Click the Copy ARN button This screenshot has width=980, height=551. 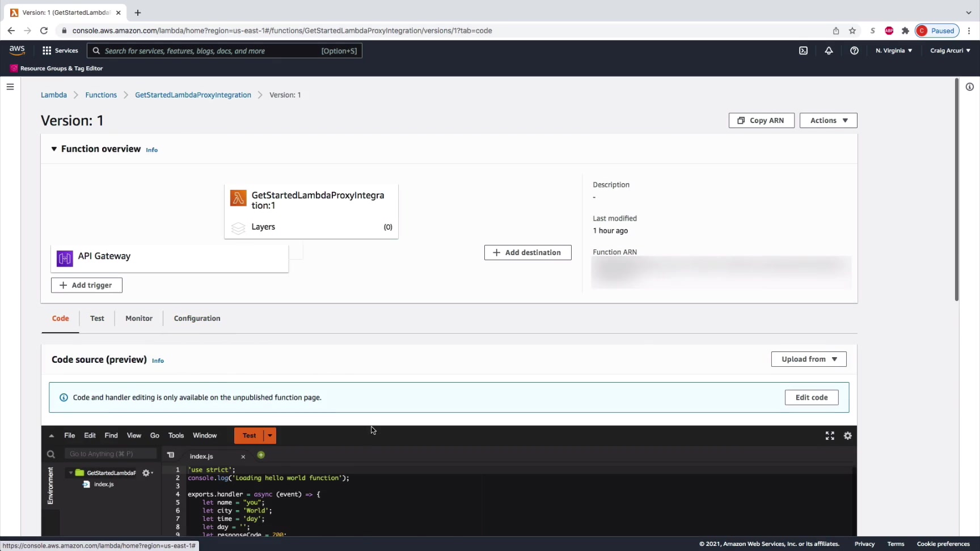tap(761, 120)
